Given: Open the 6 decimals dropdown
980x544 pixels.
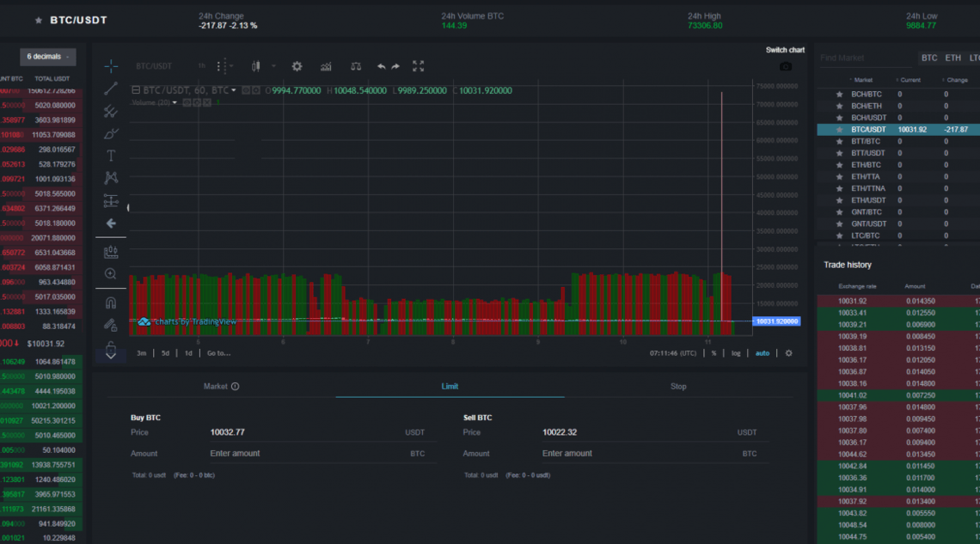Looking at the screenshot, I should click(x=48, y=57).
